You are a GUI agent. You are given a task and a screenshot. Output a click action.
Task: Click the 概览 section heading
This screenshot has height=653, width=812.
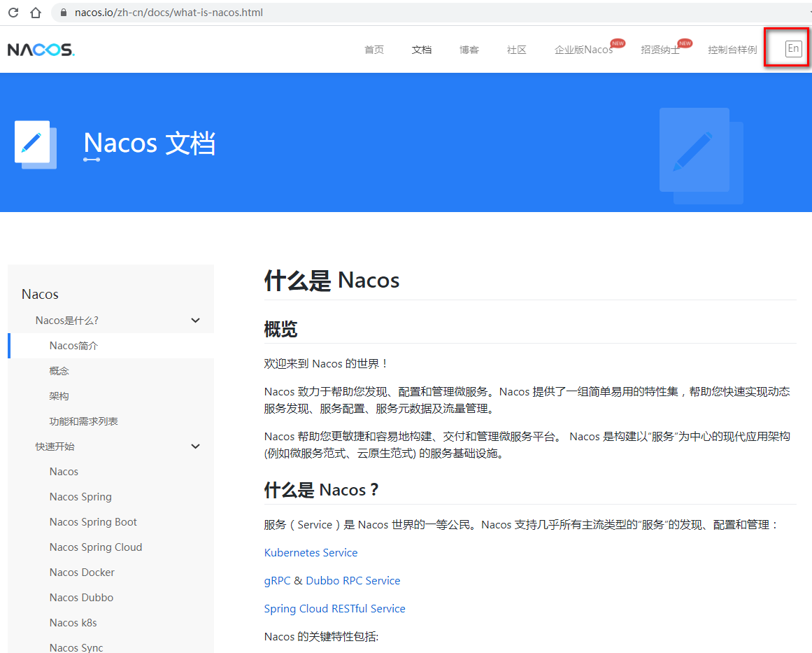tap(280, 329)
